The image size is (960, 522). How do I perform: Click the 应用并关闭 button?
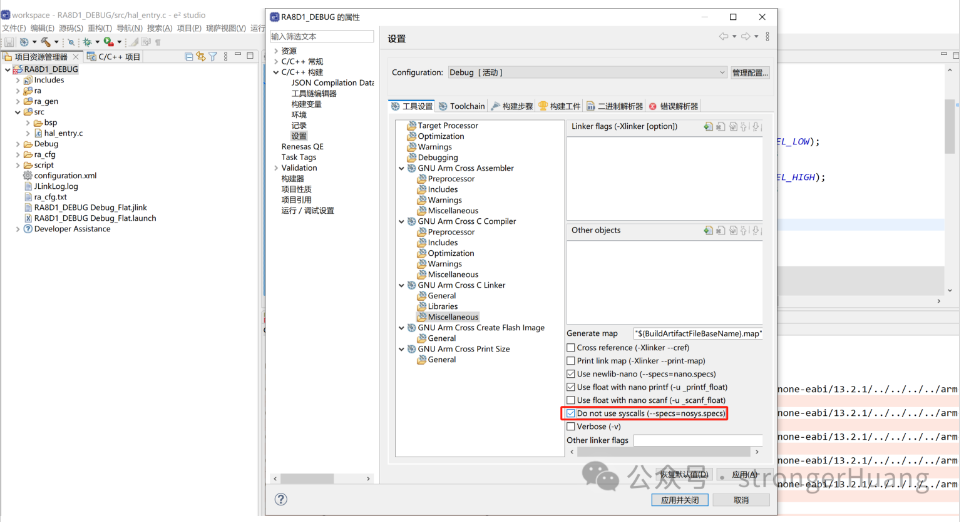tap(680, 500)
